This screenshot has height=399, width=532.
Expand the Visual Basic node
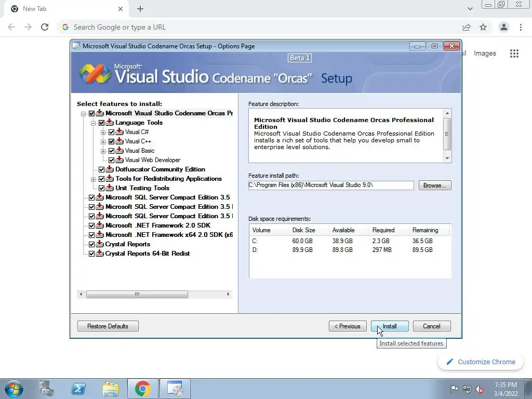pos(103,151)
